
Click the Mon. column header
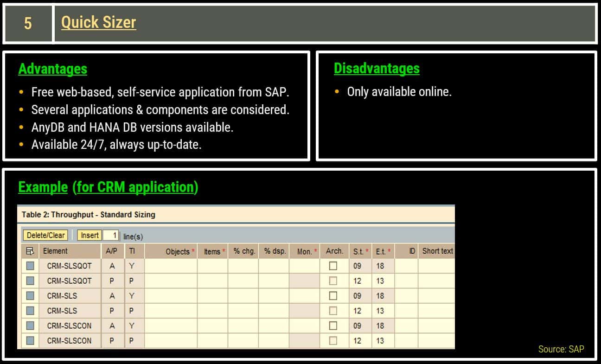(305, 251)
